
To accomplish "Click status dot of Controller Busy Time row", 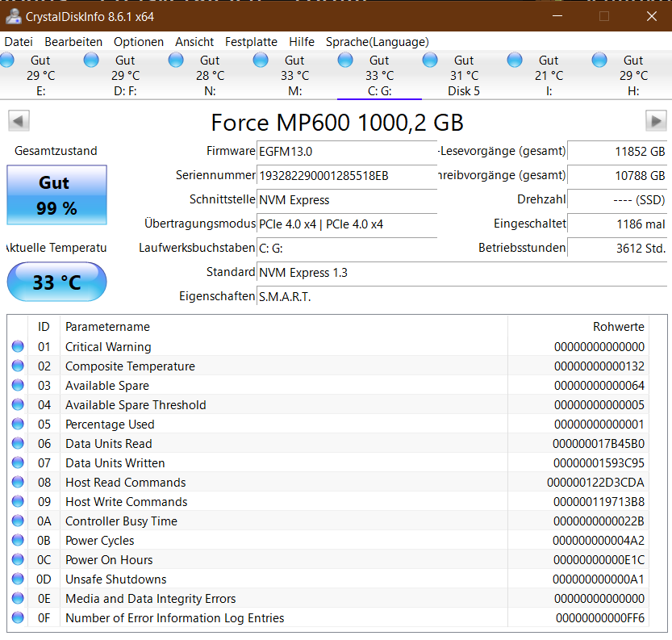I will [18, 521].
